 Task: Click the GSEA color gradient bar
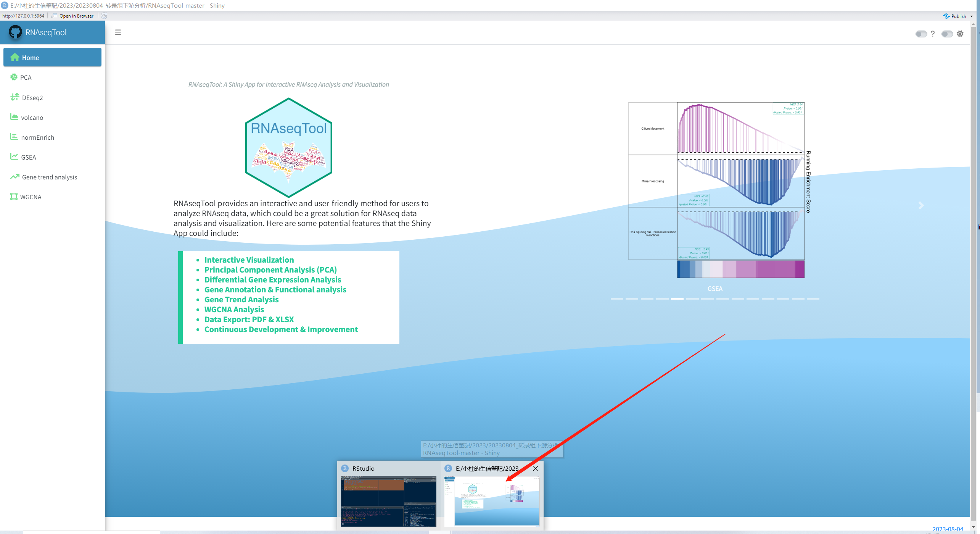[740, 269]
